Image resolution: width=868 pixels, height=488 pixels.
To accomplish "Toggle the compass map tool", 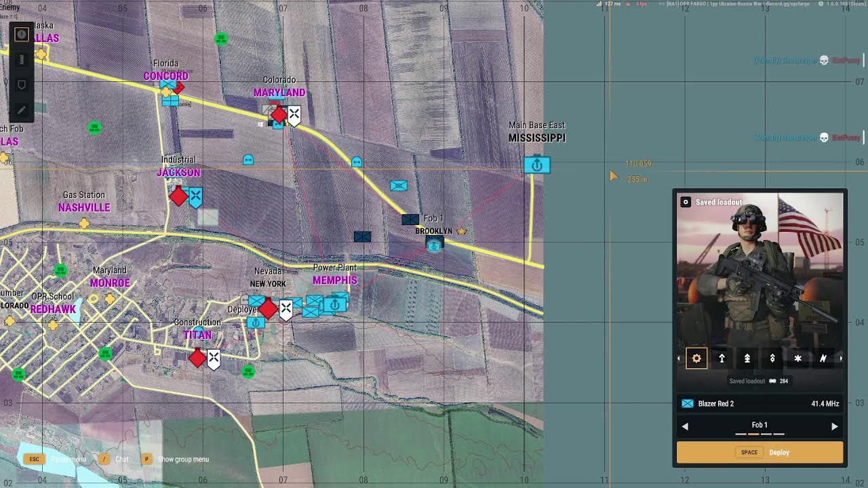I will (22, 35).
